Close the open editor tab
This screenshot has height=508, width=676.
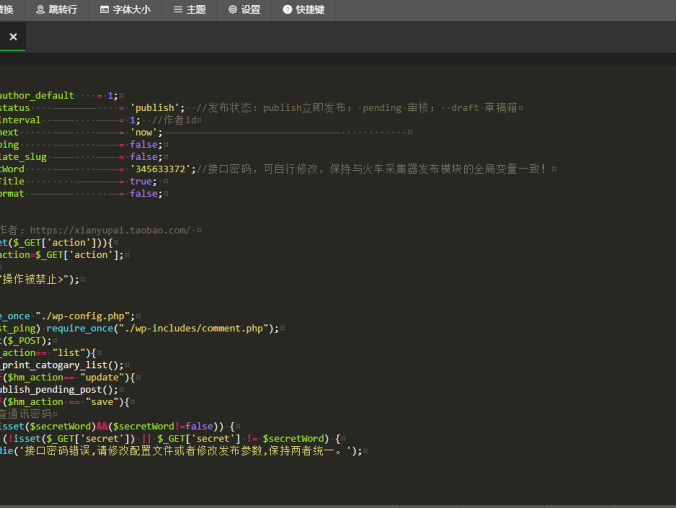[13, 37]
